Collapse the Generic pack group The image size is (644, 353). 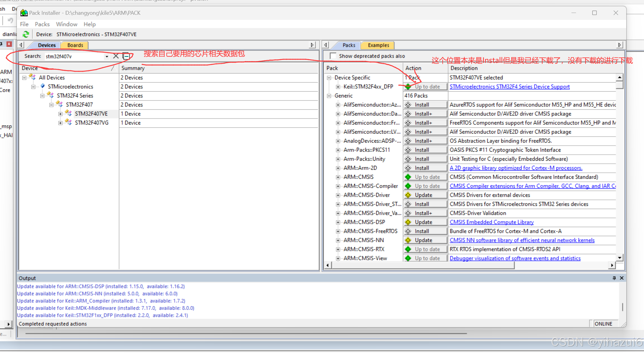point(329,96)
